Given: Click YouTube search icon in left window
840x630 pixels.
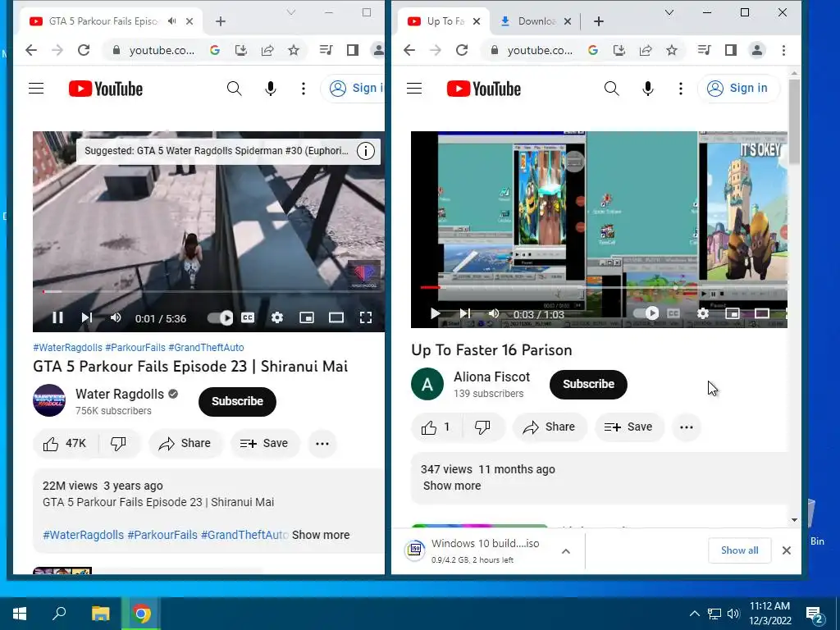Looking at the screenshot, I should pos(234,89).
